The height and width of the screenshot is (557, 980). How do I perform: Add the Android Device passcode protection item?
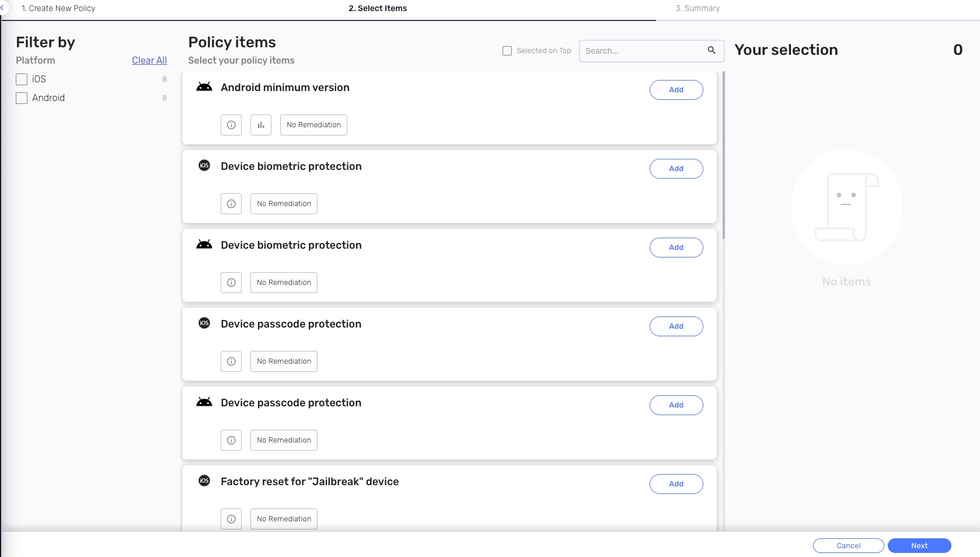click(x=676, y=405)
